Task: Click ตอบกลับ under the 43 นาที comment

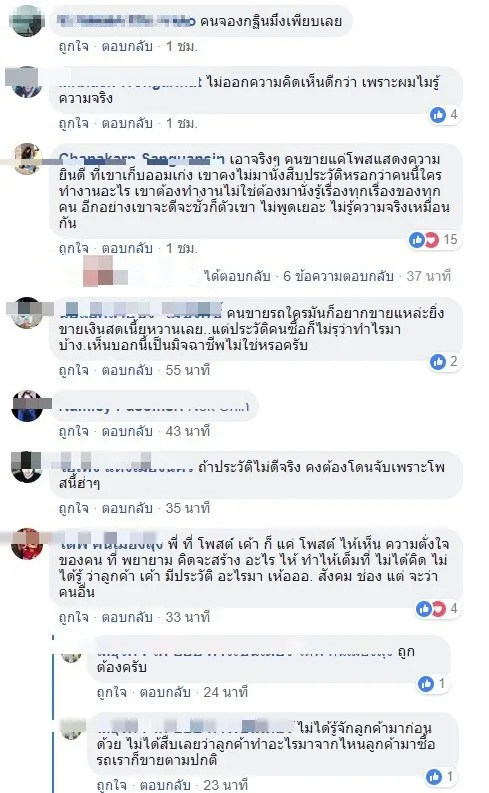Action: tap(127, 431)
